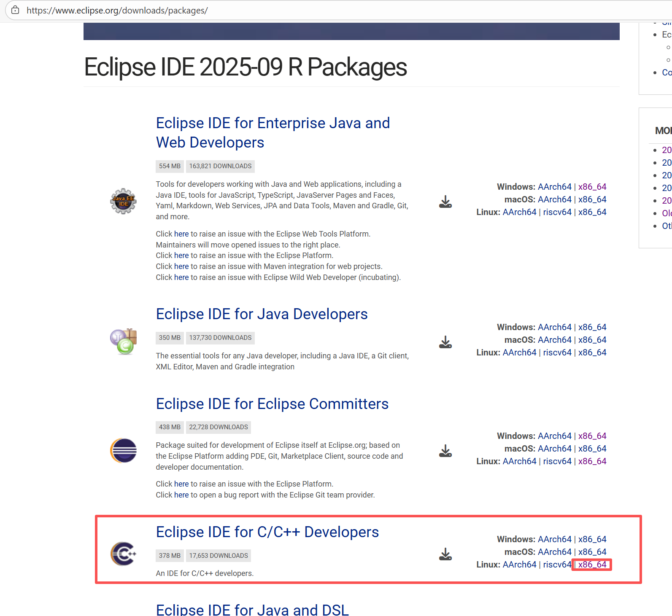This screenshot has height=616, width=672.
Task: Click '378 MB' size badge
Action: pyautogui.click(x=170, y=556)
